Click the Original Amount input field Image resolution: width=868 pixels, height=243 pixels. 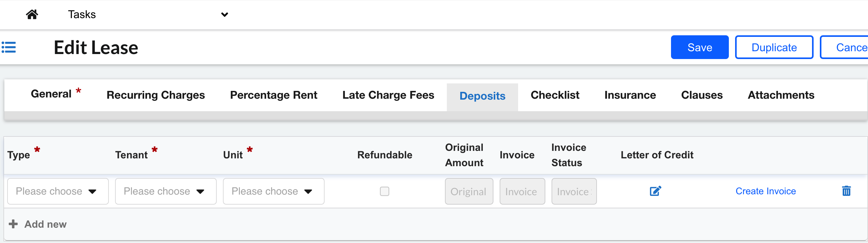click(469, 191)
